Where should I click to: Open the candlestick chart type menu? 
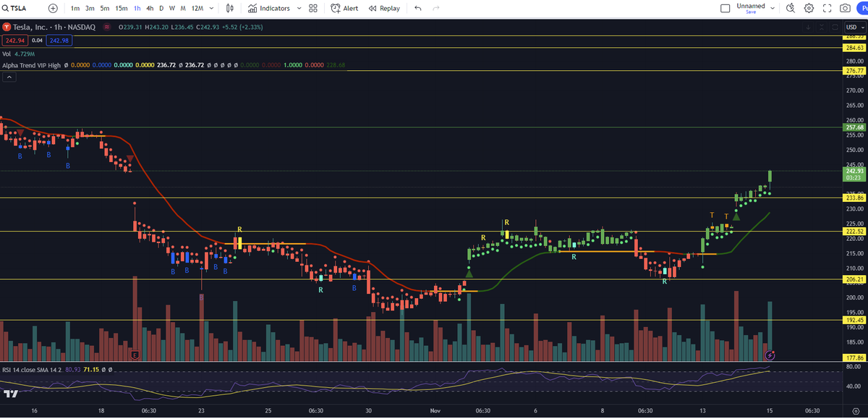[x=230, y=9]
